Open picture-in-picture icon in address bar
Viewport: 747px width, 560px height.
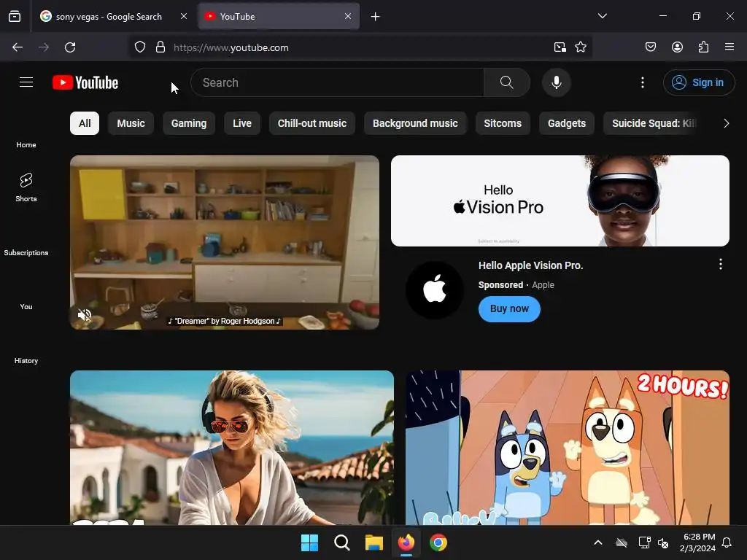click(x=560, y=47)
